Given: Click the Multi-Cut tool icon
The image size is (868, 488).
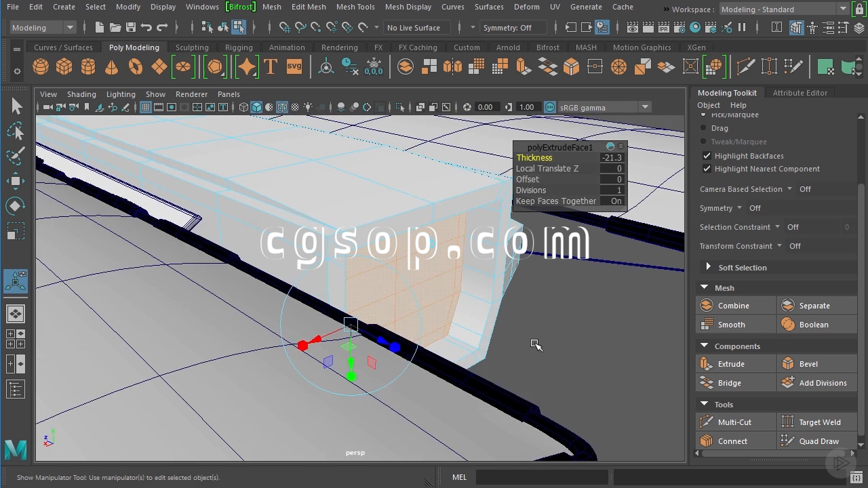Looking at the screenshot, I should coord(707,422).
